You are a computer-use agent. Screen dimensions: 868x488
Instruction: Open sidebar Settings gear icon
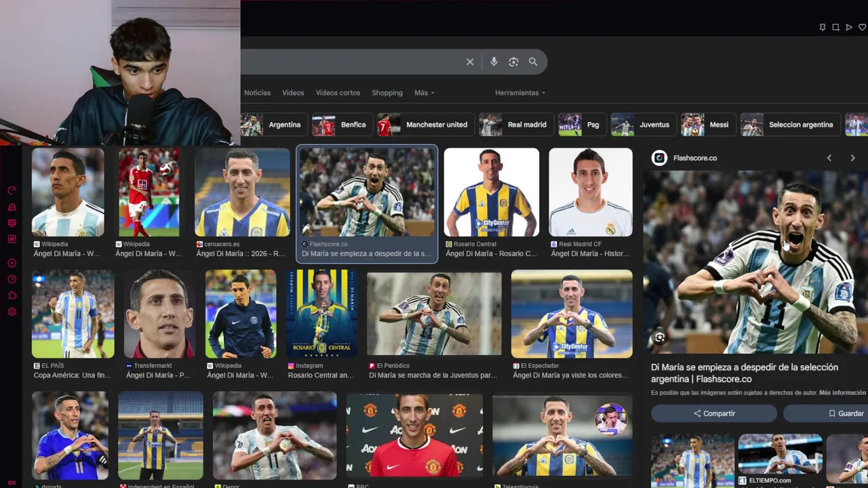click(12, 312)
